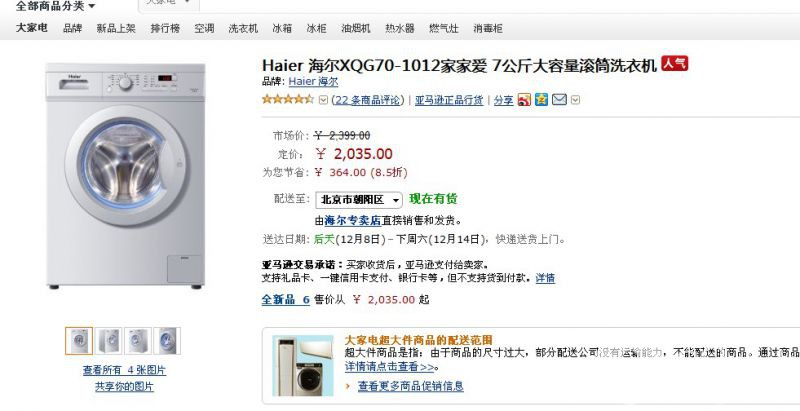Click the appliance picture in the delivery box
This screenshot has width=800, height=411.
pos(303,366)
